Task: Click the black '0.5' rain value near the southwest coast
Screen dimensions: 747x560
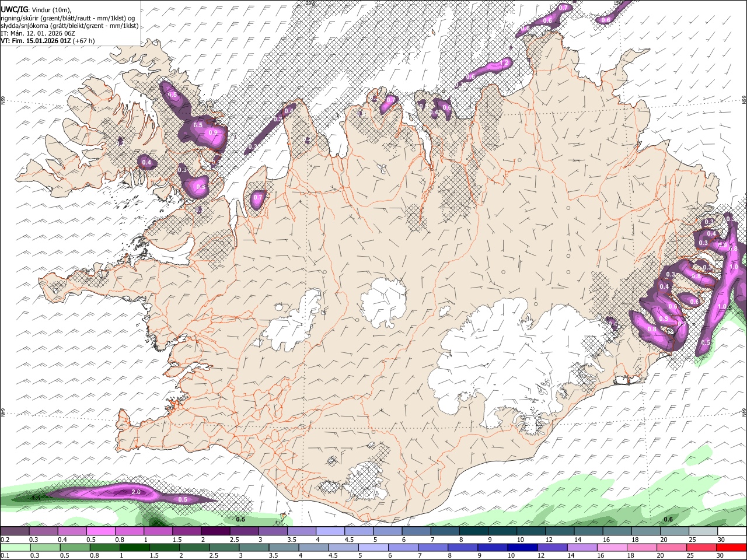Action: pos(240,519)
